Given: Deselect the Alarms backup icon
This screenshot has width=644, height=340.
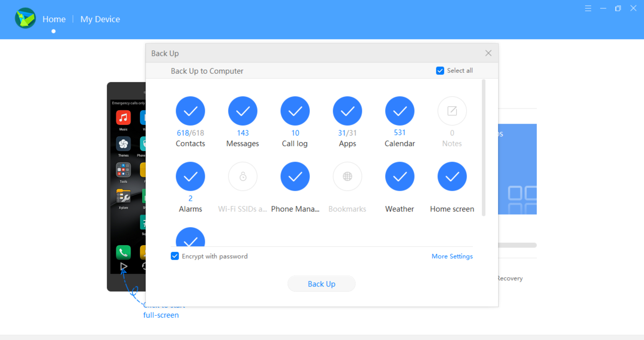Looking at the screenshot, I should tap(190, 176).
